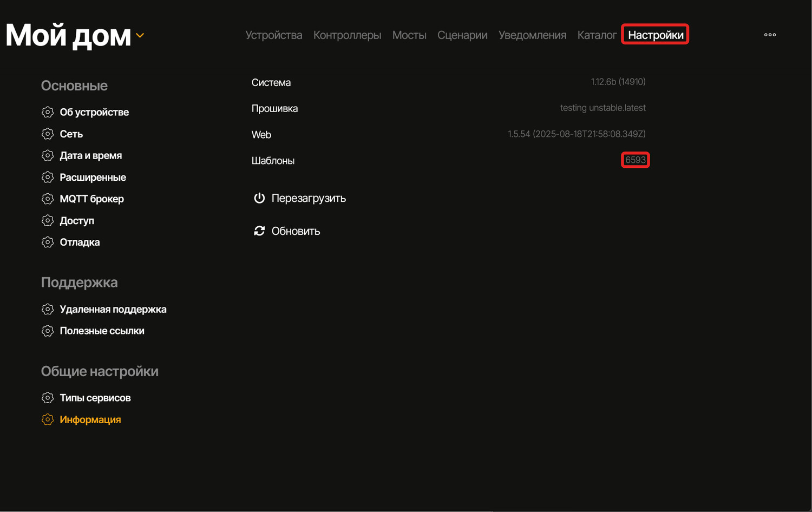The height and width of the screenshot is (512, 812).
Task: Switch to the Устройства tab
Action: 273,35
